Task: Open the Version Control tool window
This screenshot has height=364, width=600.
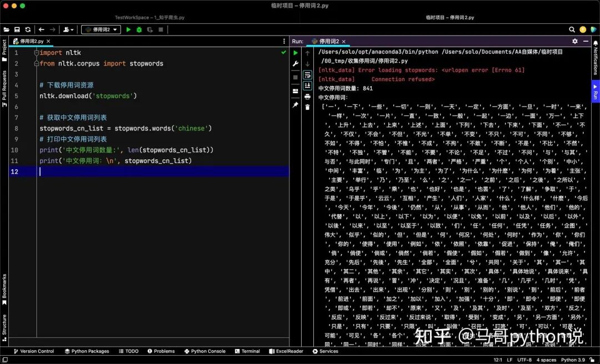Action: pos(34,351)
